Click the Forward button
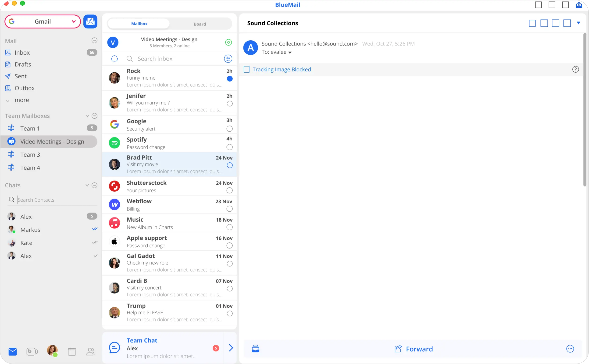589x364 pixels. 413,349
